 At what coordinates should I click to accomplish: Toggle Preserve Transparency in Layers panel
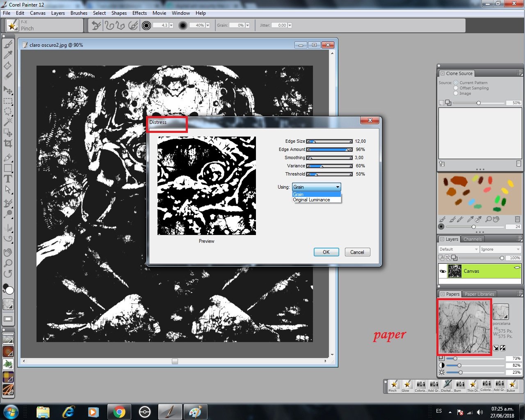(x=441, y=258)
